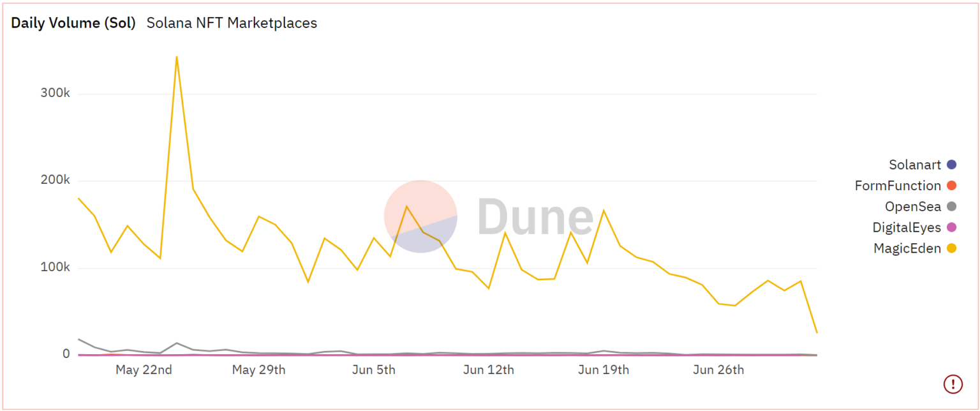Toggle the OpenSea gray legend dot
This screenshot has height=411, width=980.
(951, 206)
